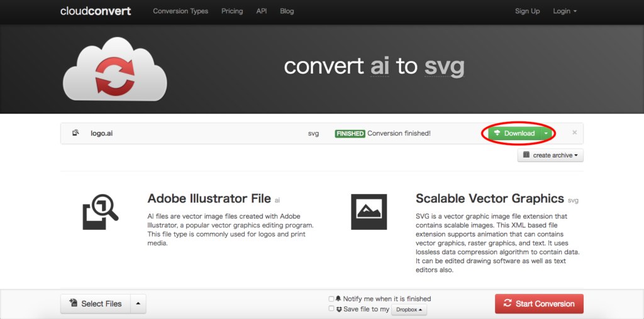Click the Scalable Vector Graphics heading
This screenshot has height=319, width=644.
tap(490, 198)
